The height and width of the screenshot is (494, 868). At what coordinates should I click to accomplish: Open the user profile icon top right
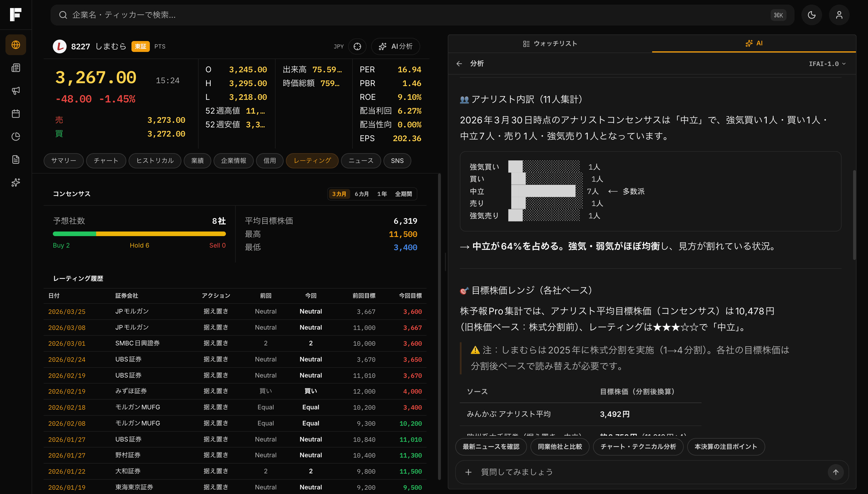click(839, 15)
